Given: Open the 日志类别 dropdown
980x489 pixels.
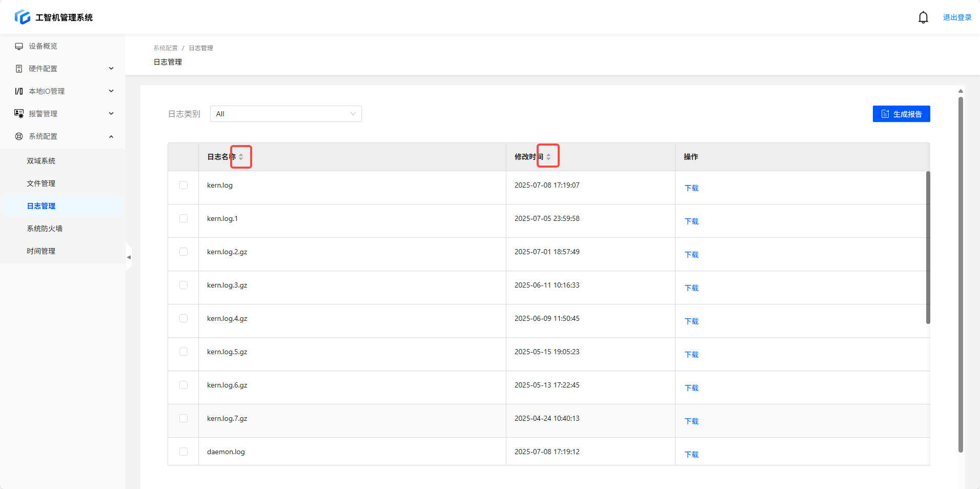Looking at the screenshot, I should (x=285, y=114).
